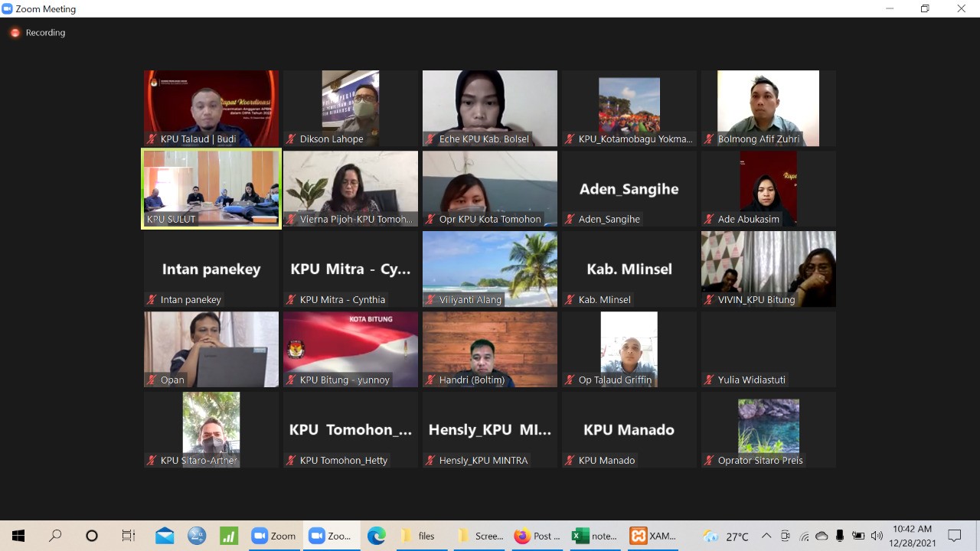
Task: Switch to the first Zoom taskbar item
Action: point(273,536)
